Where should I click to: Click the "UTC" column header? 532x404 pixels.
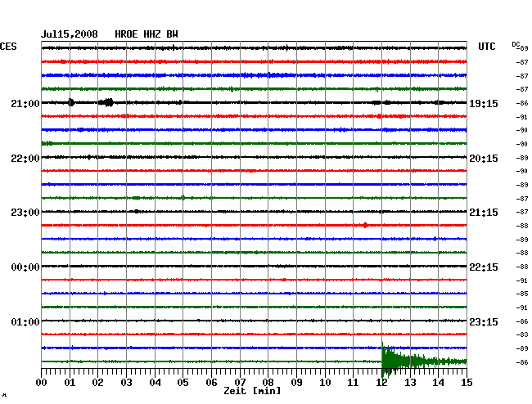[486, 47]
